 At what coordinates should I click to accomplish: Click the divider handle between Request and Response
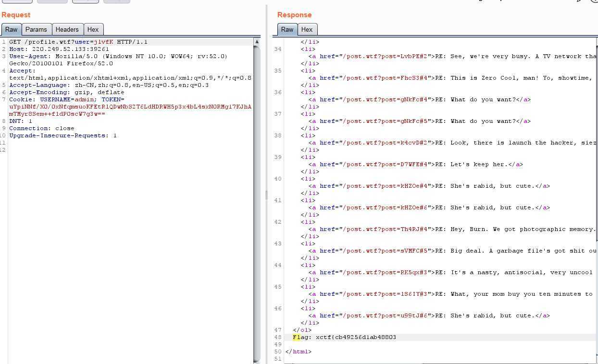coord(266,194)
